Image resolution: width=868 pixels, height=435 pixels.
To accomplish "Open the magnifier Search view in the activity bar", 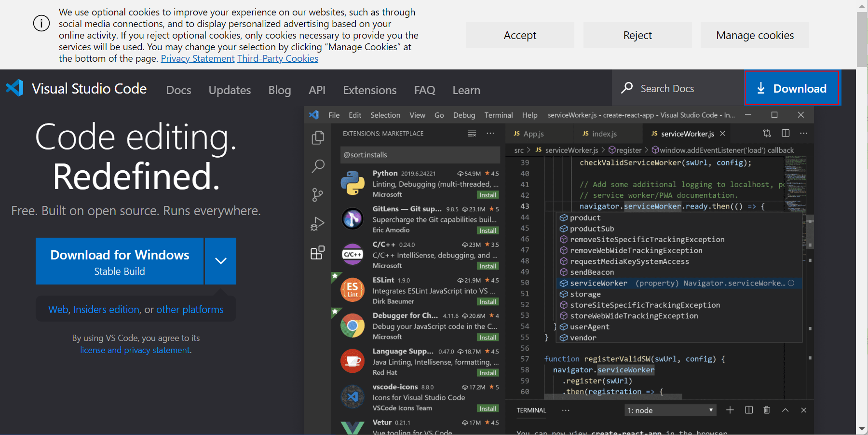I will pyautogui.click(x=318, y=166).
